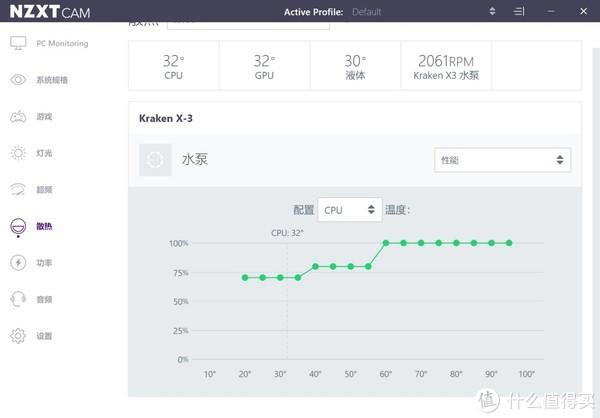Click the Default active profile name
The height and width of the screenshot is (418, 600).
(x=366, y=12)
